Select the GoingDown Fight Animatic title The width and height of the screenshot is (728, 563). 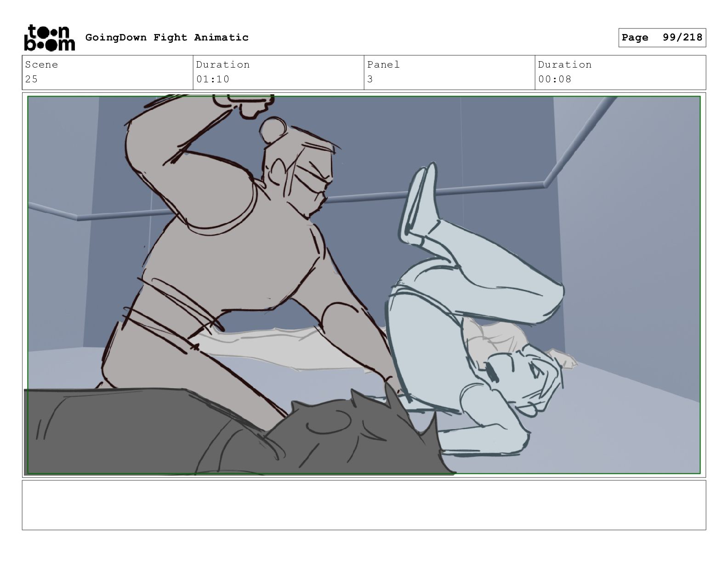click(167, 37)
